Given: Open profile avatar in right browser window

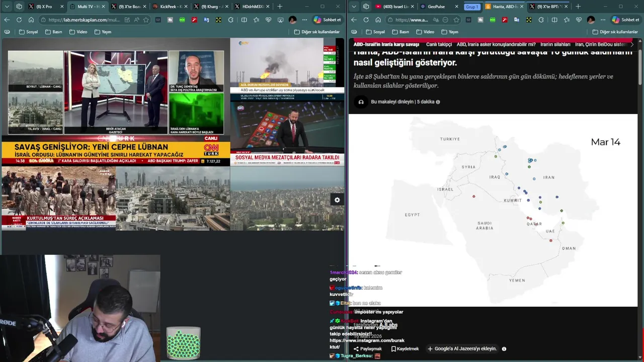Looking at the screenshot, I should [x=591, y=20].
